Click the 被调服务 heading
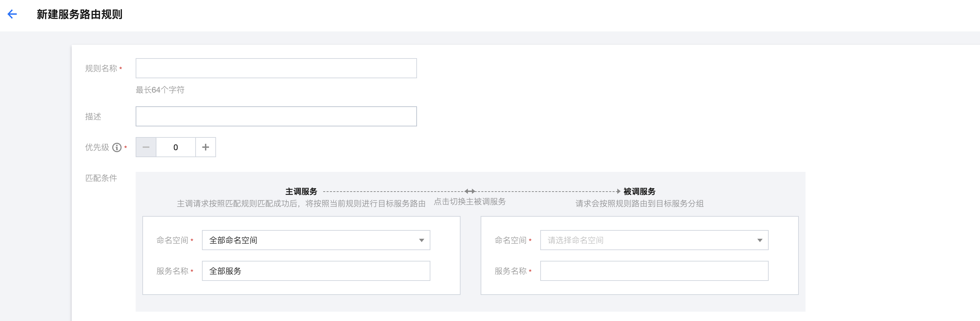980x321 pixels. click(639, 192)
